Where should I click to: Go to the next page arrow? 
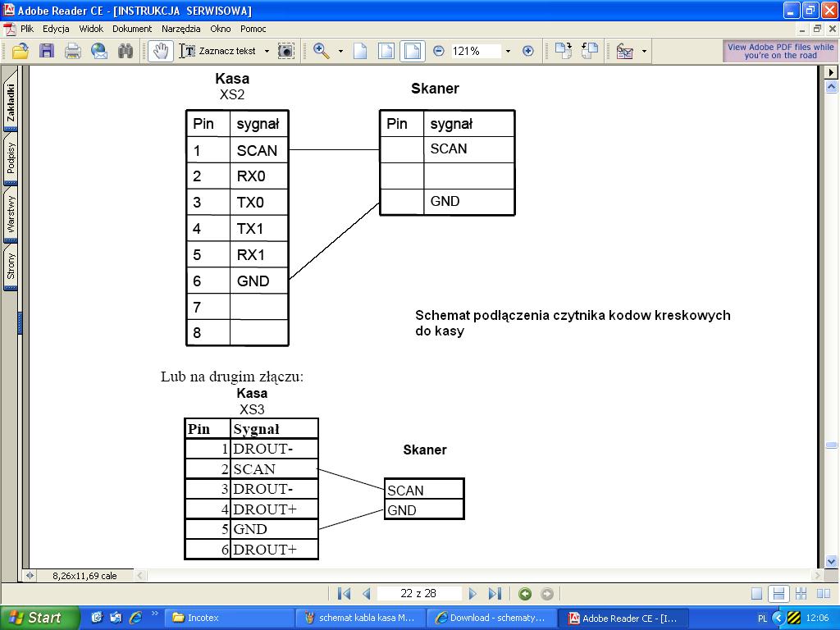click(x=472, y=594)
